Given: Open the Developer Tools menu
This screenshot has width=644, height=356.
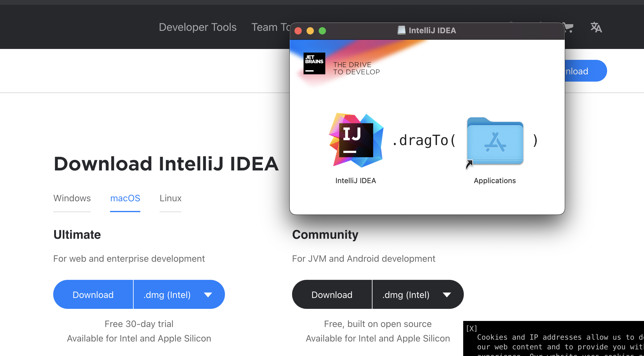Looking at the screenshot, I should (x=198, y=27).
